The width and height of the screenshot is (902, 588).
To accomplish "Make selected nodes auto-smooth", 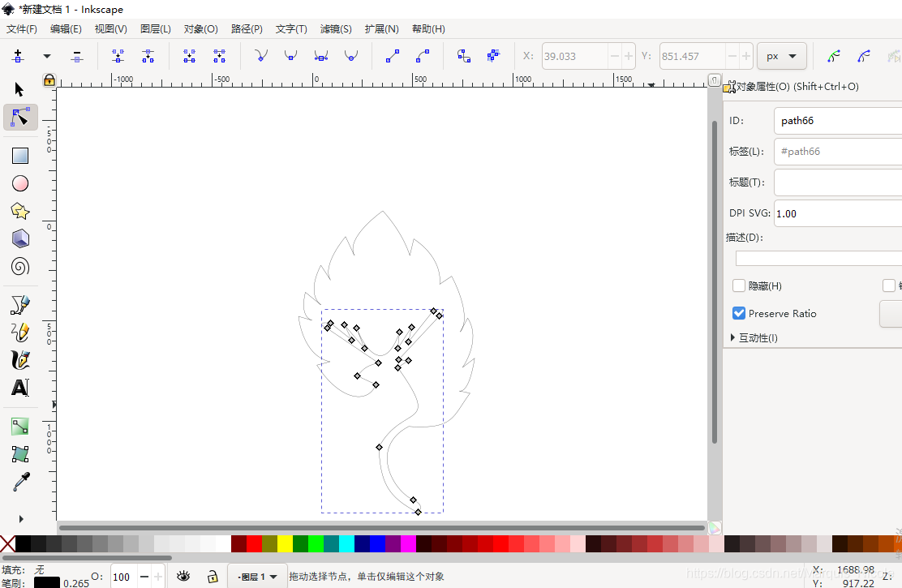I will coord(351,56).
